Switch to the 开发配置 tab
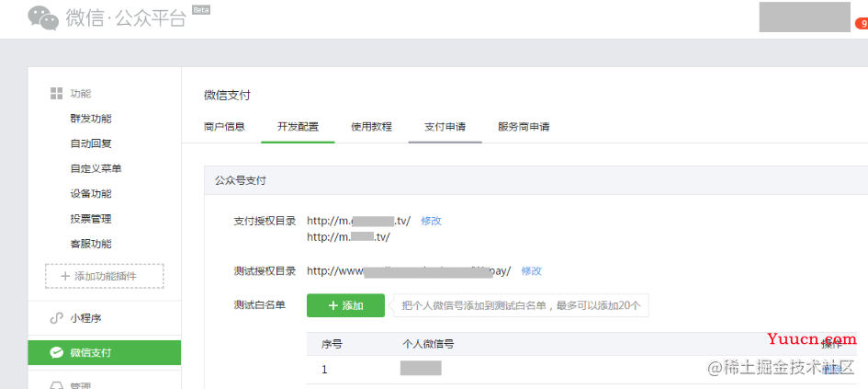Image resolution: width=868 pixels, height=389 pixels. pos(298,126)
